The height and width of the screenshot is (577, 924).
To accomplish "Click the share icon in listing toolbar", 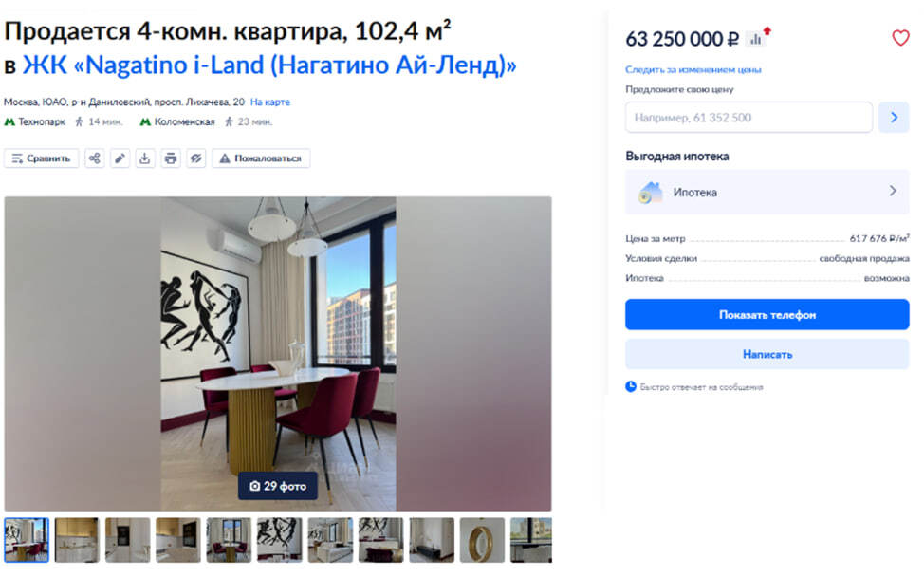I will point(94,158).
